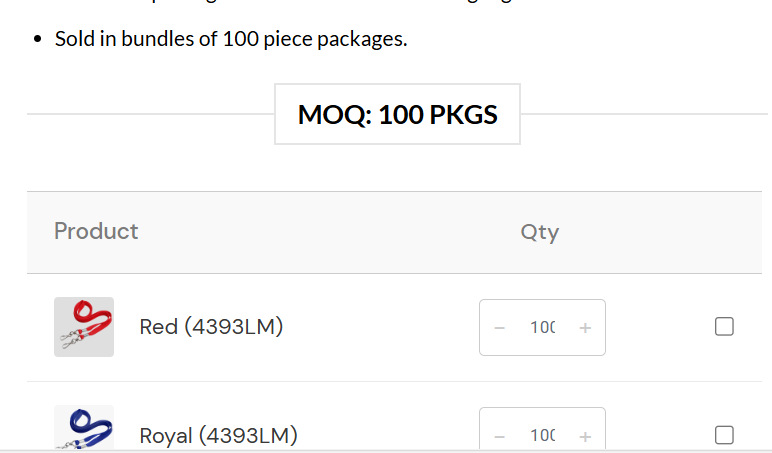
Task: Decrease quantity for Red (4393LM)
Action: click(x=500, y=327)
